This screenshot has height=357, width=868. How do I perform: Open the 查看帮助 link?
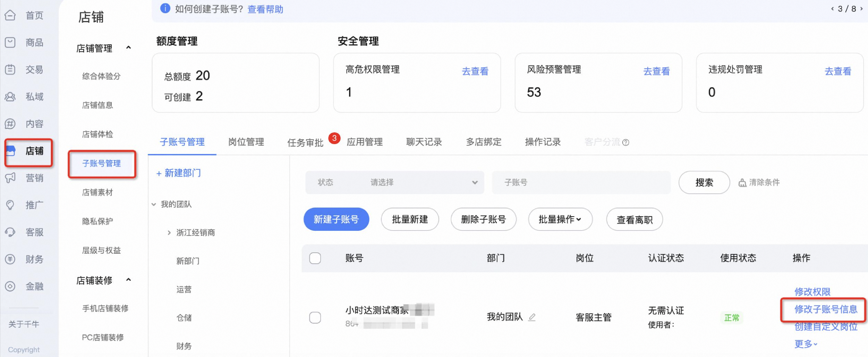(265, 9)
